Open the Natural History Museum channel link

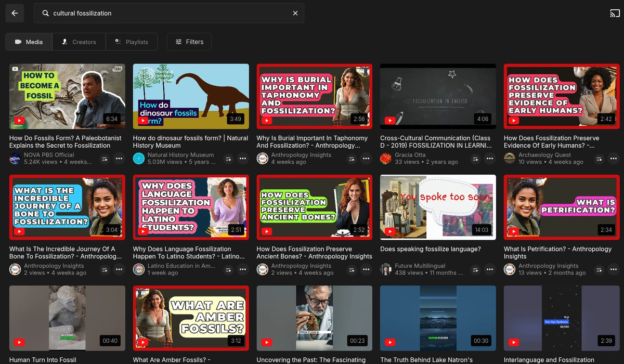point(180,155)
